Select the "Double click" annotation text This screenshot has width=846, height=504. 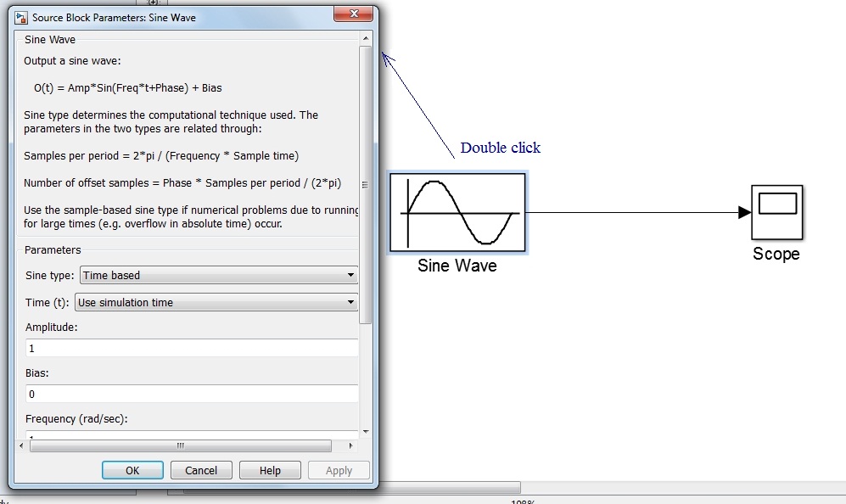(x=500, y=148)
